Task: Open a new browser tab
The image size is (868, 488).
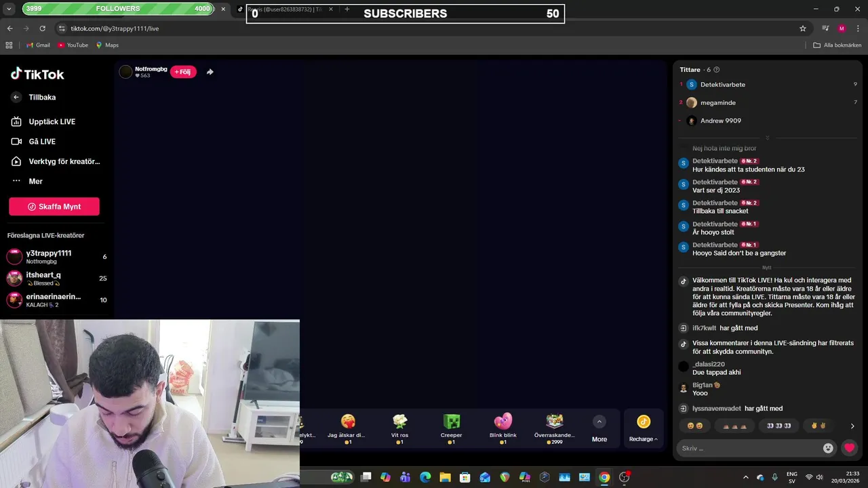Action: (x=347, y=9)
